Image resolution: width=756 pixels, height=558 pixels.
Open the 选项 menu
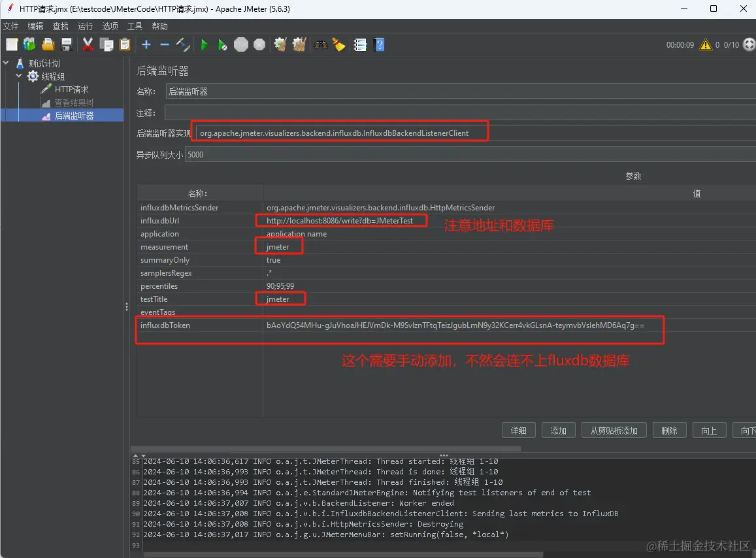coord(110,26)
